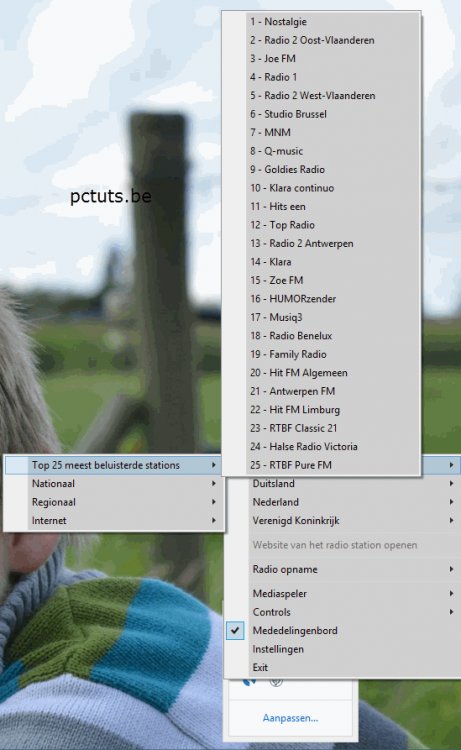Open Top 25 meest beluisterde stations
Screen dimensions: 461x750
coord(113,465)
